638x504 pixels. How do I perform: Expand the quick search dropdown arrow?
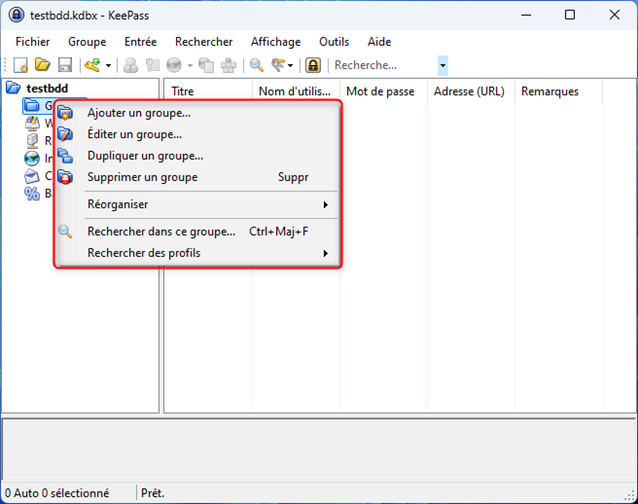[443, 65]
